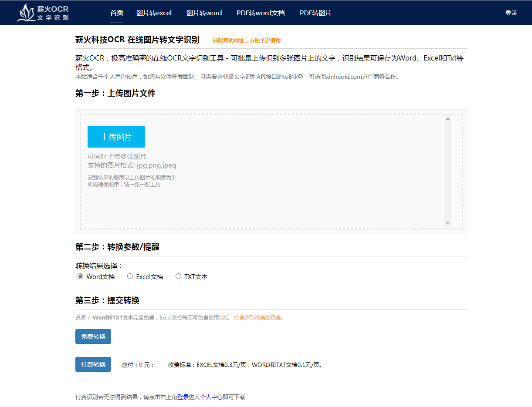Viewport: 532px width, 407px height.
Task: Click the blue 上传图片 button
Action: (116, 136)
